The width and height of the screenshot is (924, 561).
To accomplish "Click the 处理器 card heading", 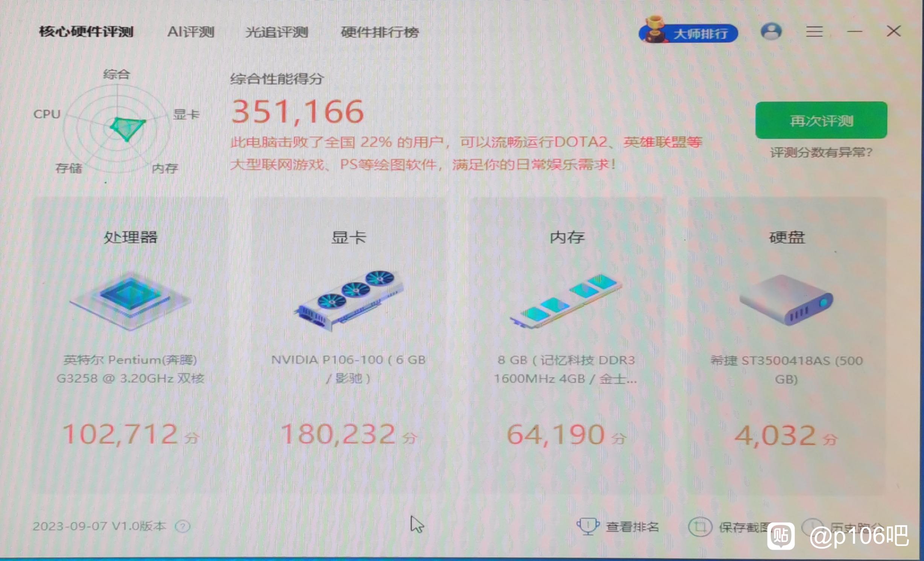I will pyautogui.click(x=130, y=237).
